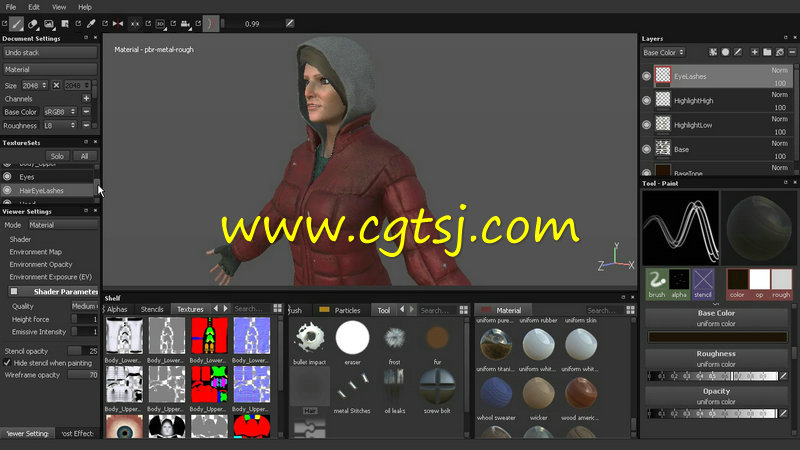Click the Roughness uniform color button
This screenshot has width=800, height=450.
pos(716,359)
